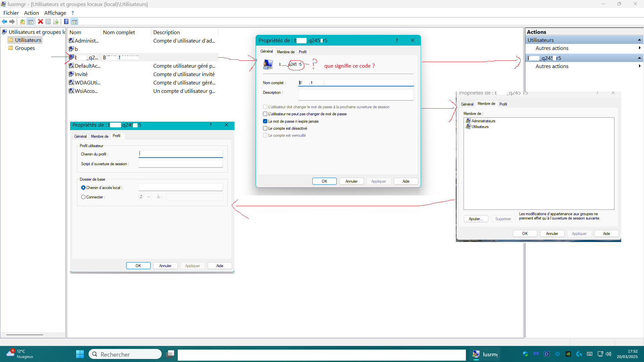Expand the first 'Autres actions' submenu arrow
Image resolution: width=644 pixels, height=362 pixels.
coord(640,48)
